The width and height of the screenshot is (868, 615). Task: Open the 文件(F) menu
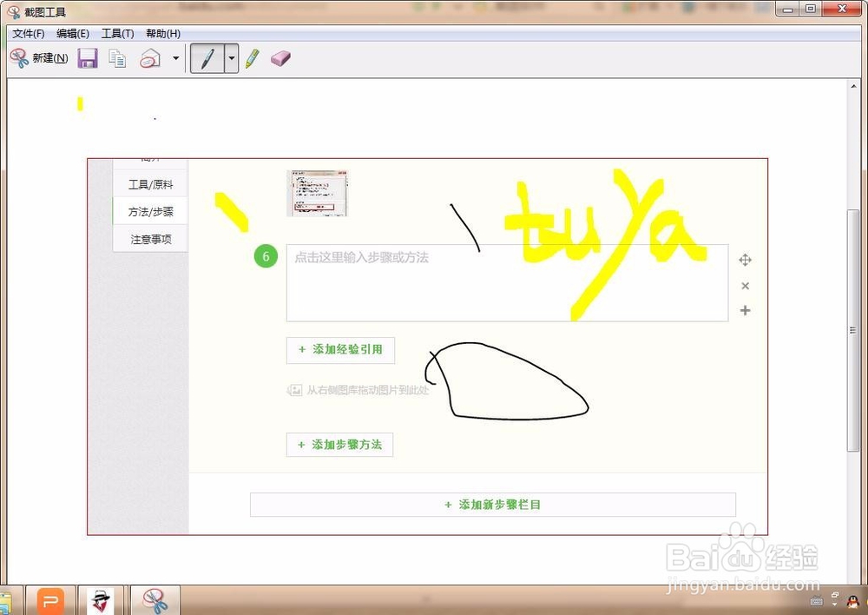27,33
